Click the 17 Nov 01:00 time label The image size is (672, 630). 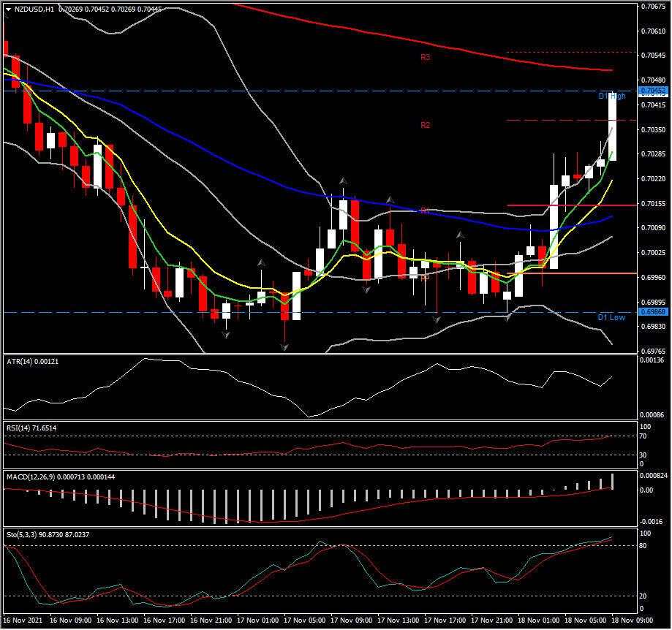(x=257, y=620)
